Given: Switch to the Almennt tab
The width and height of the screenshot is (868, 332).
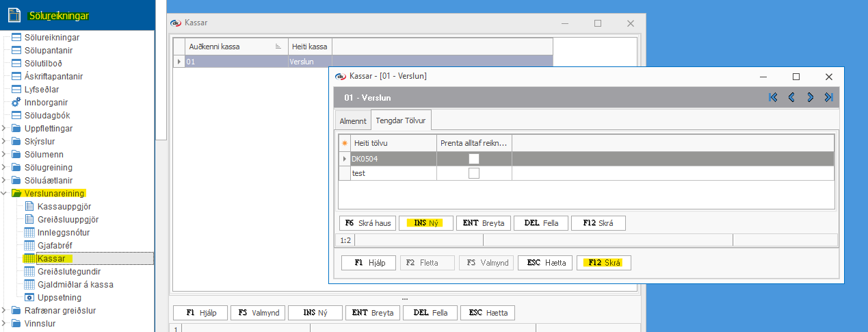Looking at the screenshot, I should pos(353,121).
